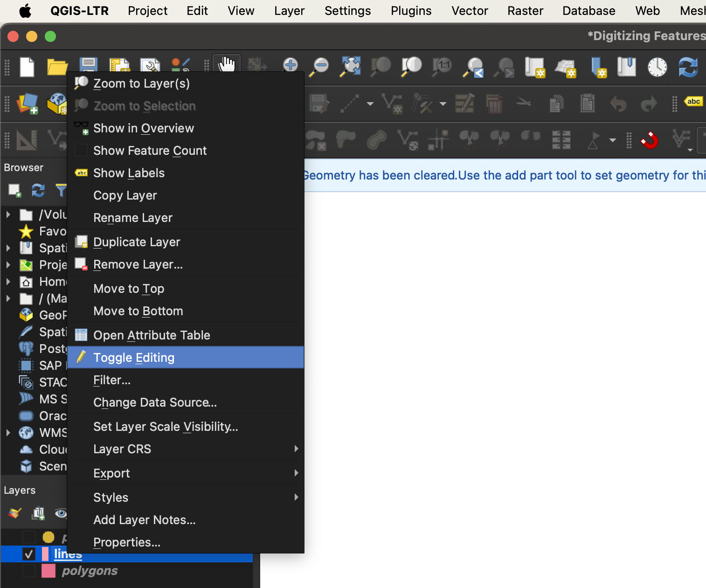Choose Change Data Source...

pyautogui.click(x=186, y=402)
